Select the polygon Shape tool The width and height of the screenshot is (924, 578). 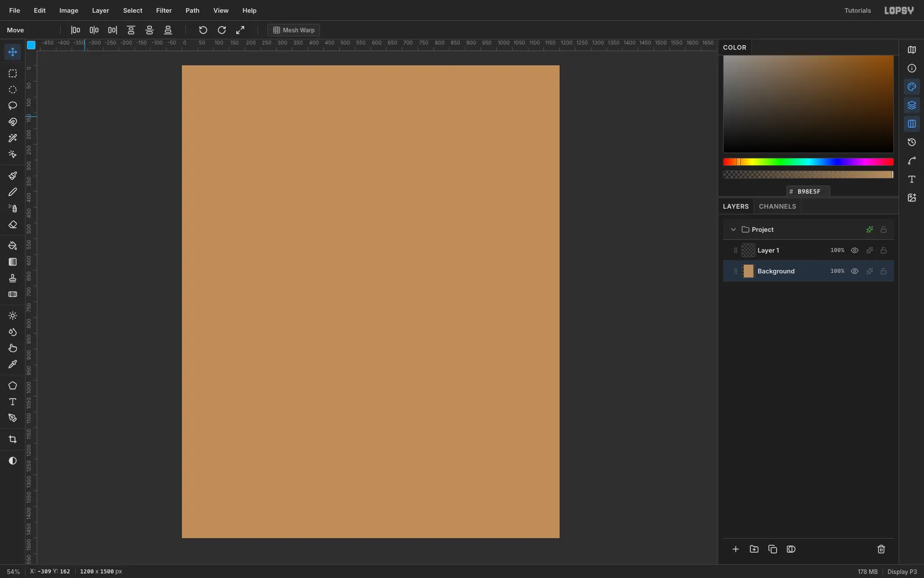pos(13,386)
